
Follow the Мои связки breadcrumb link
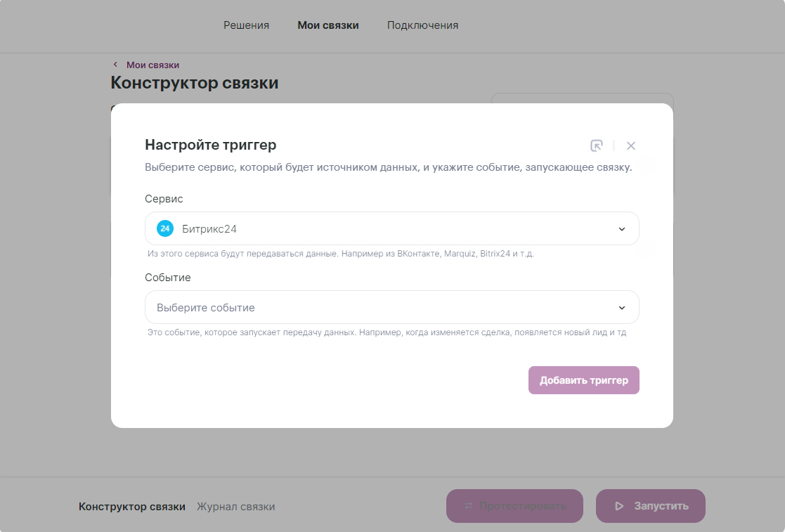[x=153, y=65]
